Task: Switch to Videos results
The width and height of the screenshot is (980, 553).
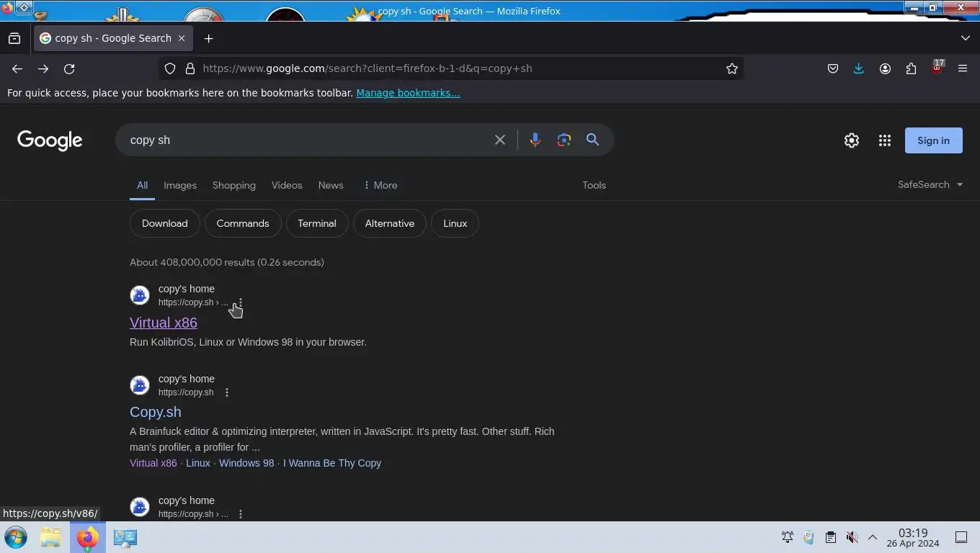Action: pos(287,185)
